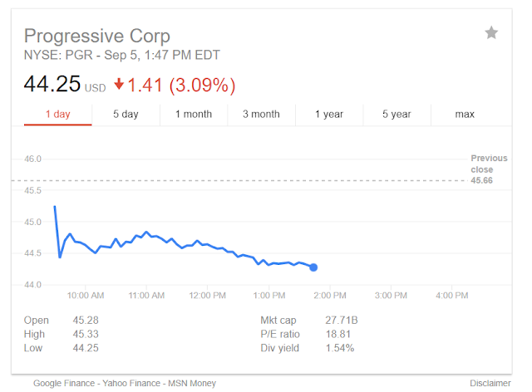The image size is (532, 392).
Task: Click the Disclaimer link
Action: 490,383
